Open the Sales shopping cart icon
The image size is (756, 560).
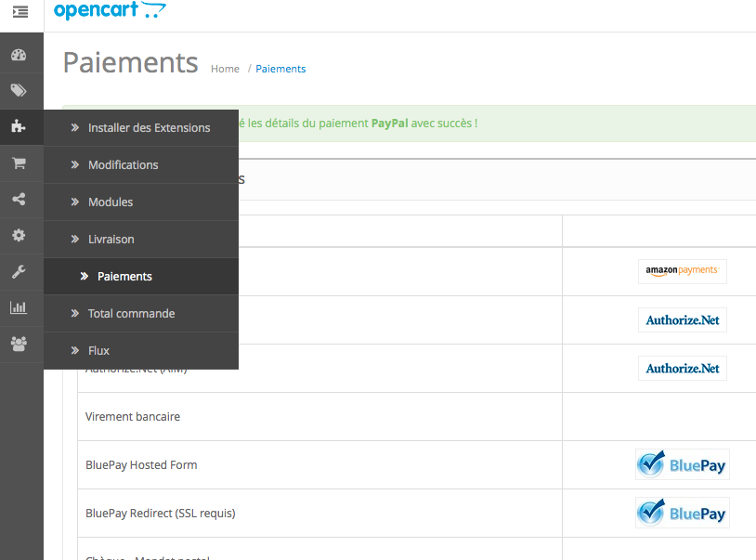point(19,163)
